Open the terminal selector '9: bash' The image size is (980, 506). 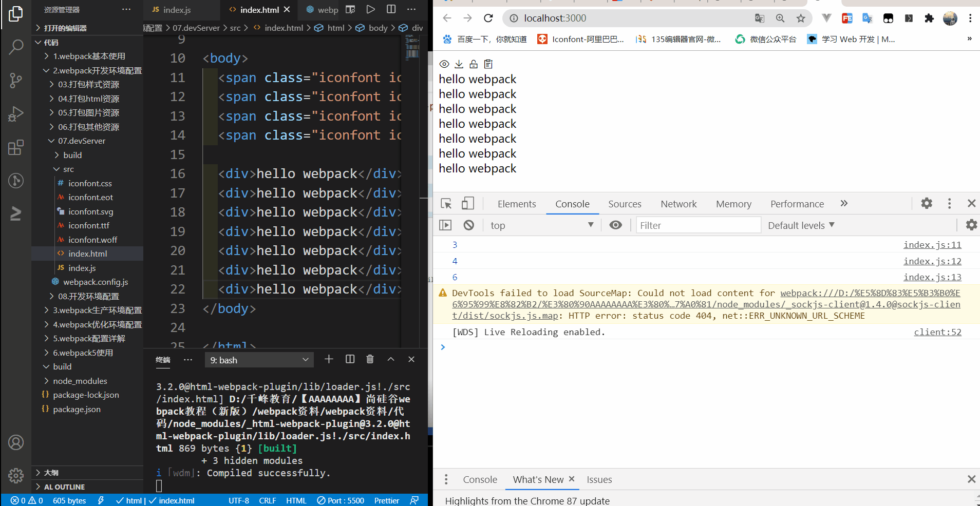click(x=259, y=360)
